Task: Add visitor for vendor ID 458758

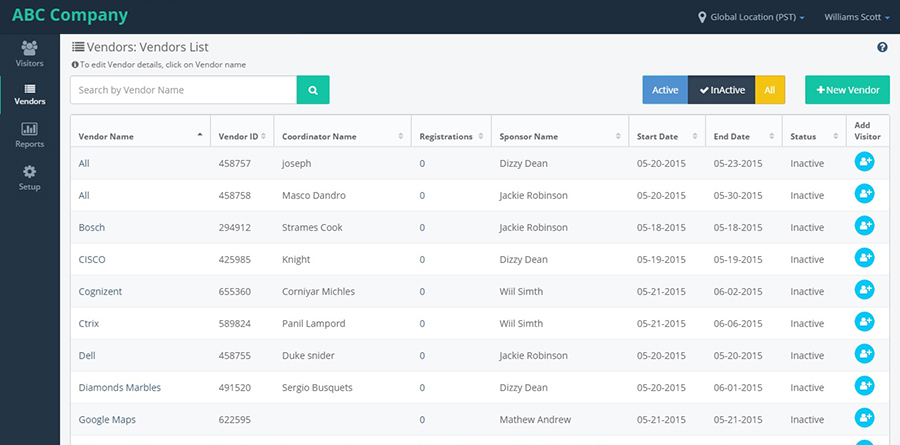Action: [864, 194]
